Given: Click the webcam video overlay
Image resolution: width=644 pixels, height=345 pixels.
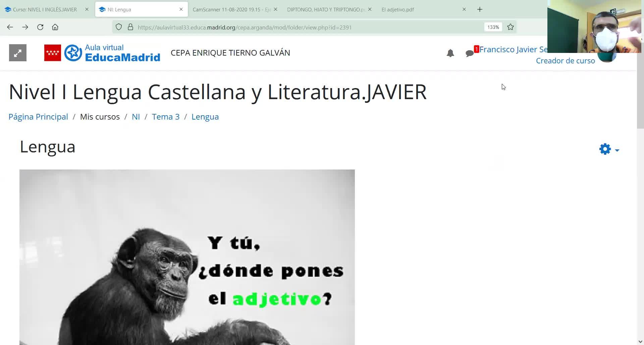Looking at the screenshot, I should [x=594, y=26].
